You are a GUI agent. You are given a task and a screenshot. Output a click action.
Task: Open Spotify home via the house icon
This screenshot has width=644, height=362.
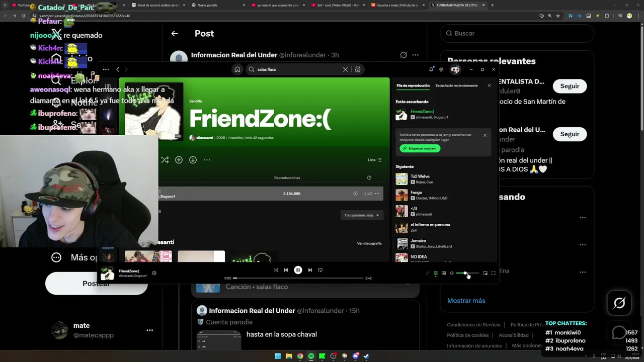[x=237, y=69]
